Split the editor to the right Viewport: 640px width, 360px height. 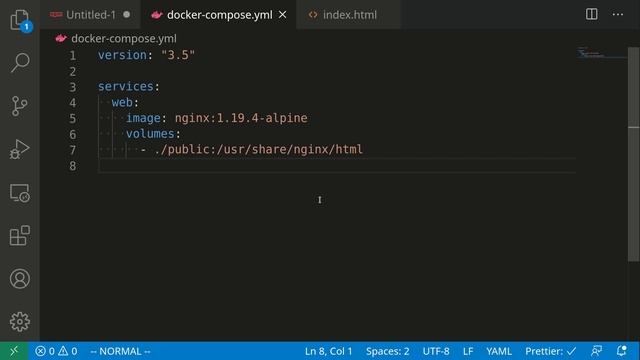coord(591,14)
